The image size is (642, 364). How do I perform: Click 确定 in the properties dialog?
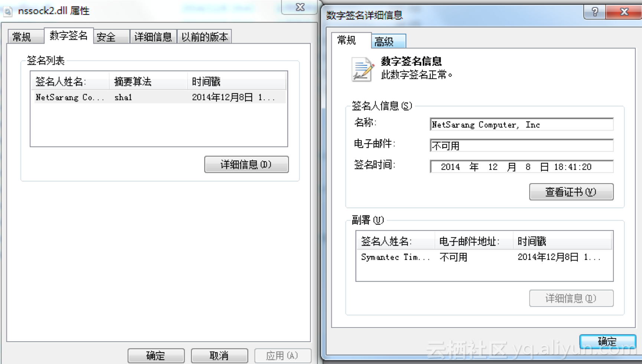coord(156,355)
